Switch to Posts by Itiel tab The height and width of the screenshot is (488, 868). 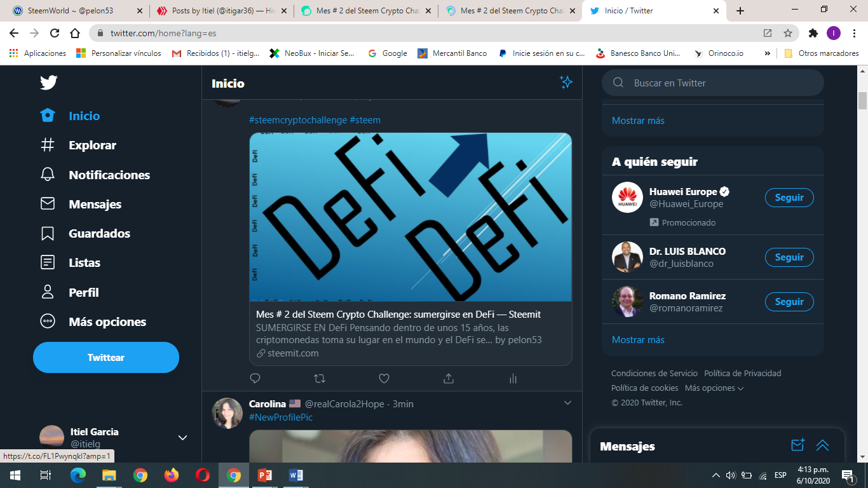pyautogui.click(x=221, y=11)
